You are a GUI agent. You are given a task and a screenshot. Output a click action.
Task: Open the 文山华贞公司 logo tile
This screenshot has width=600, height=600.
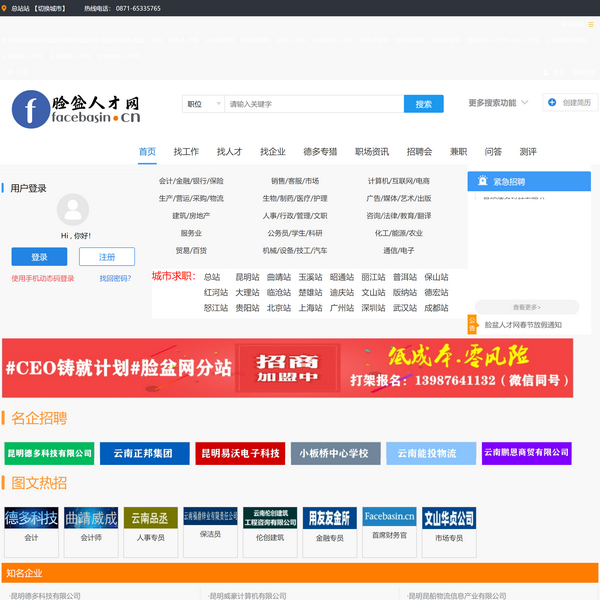[x=448, y=518]
